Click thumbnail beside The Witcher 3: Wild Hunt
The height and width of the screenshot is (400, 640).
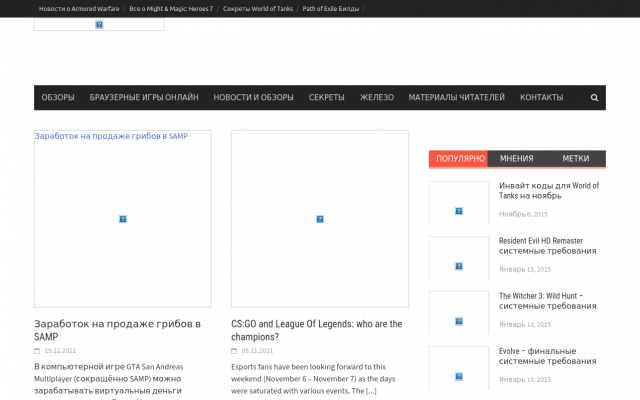click(459, 313)
